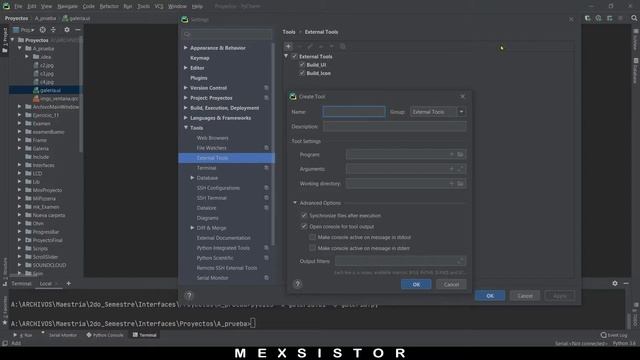The image size is (640, 360).
Task: Toggle the Build_UI checkbox
Action: click(302, 65)
